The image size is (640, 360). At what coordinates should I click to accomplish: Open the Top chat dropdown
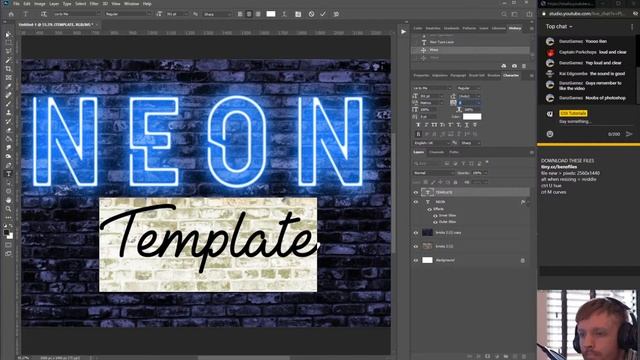(x=559, y=27)
